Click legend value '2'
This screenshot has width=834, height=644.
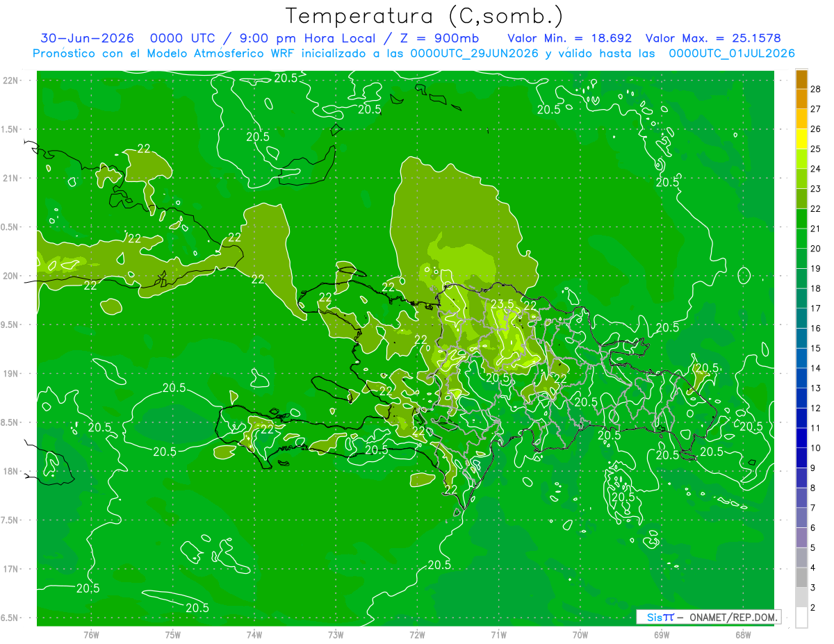[x=813, y=608]
